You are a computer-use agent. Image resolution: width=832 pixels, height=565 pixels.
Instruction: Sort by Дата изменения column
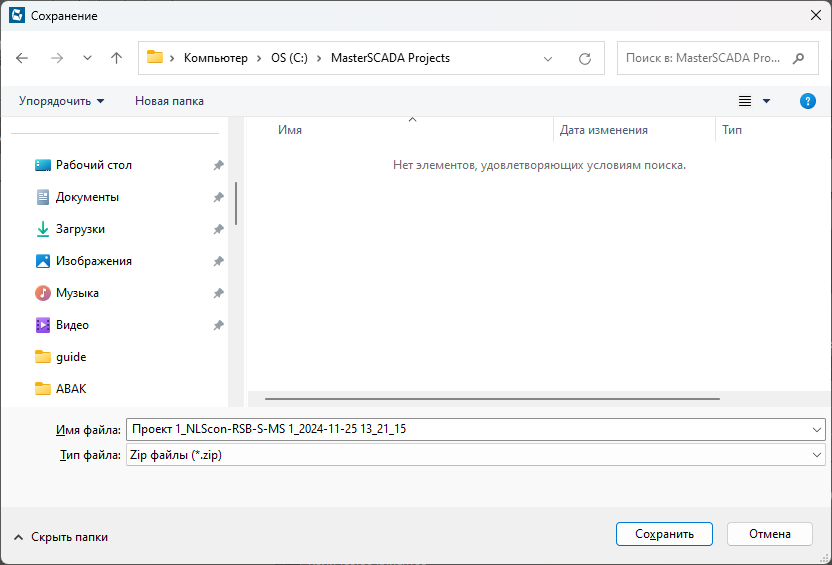pyautogui.click(x=604, y=130)
